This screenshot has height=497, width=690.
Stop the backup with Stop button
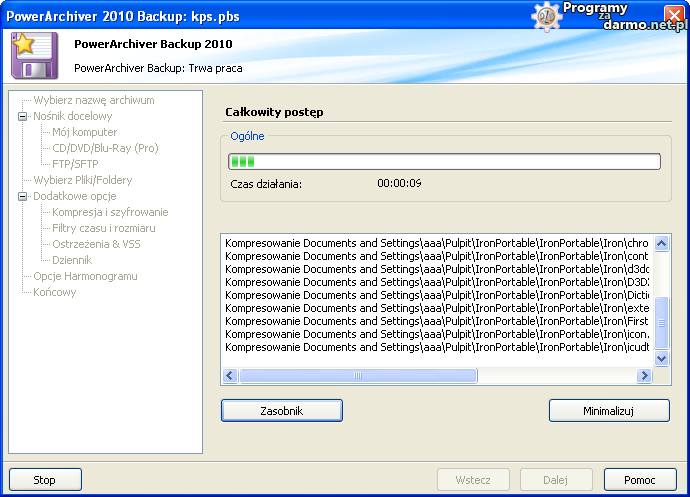(45, 480)
